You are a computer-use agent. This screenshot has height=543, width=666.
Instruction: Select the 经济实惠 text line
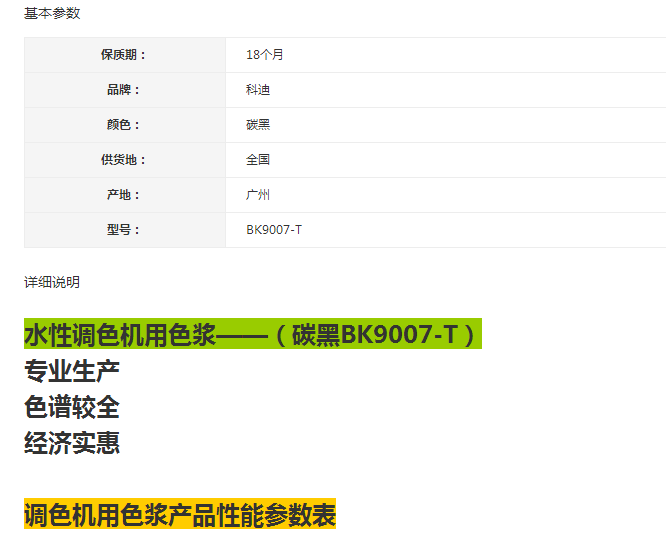pos(72,443)
